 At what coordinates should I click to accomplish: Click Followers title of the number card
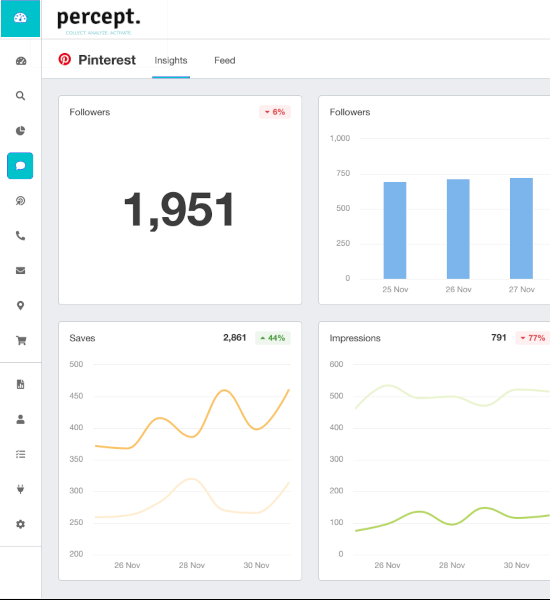click(x=90, y=112)
